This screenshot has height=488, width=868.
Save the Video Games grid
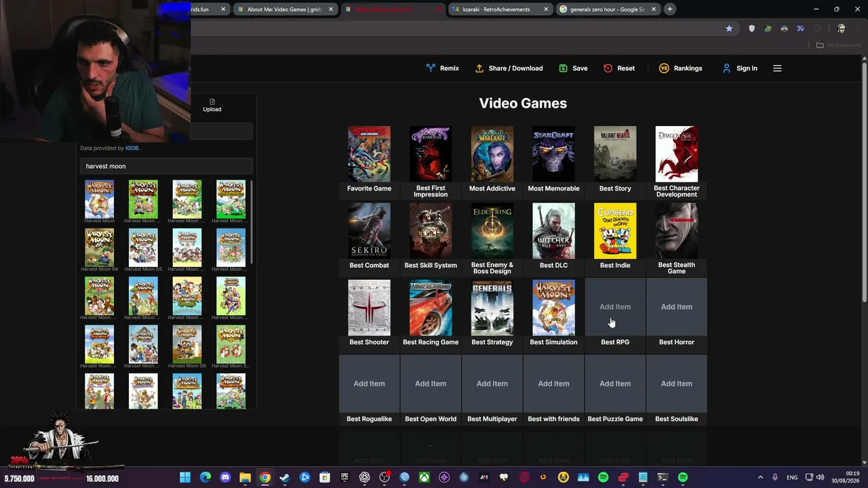coord(573,68)
